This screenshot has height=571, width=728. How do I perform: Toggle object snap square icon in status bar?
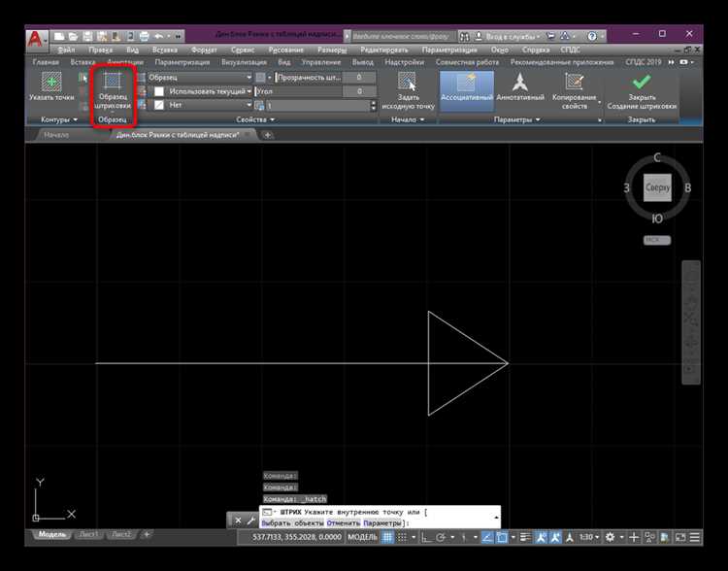(x=502, y=537)
